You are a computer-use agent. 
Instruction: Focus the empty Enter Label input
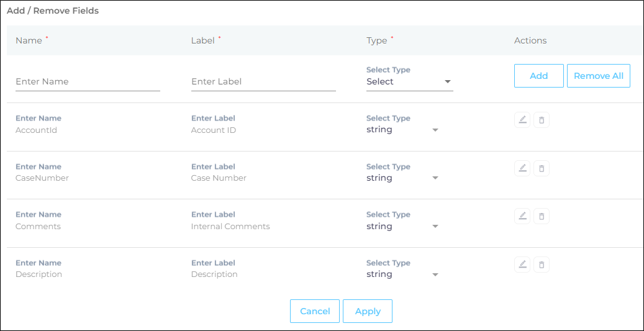263,81
